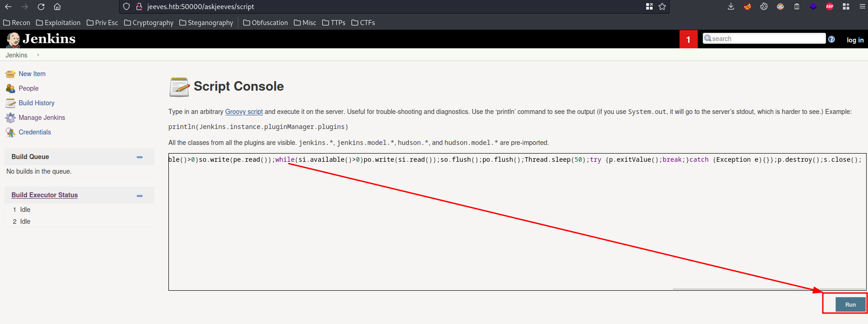Open the New Item link

(x=32, y=74)
